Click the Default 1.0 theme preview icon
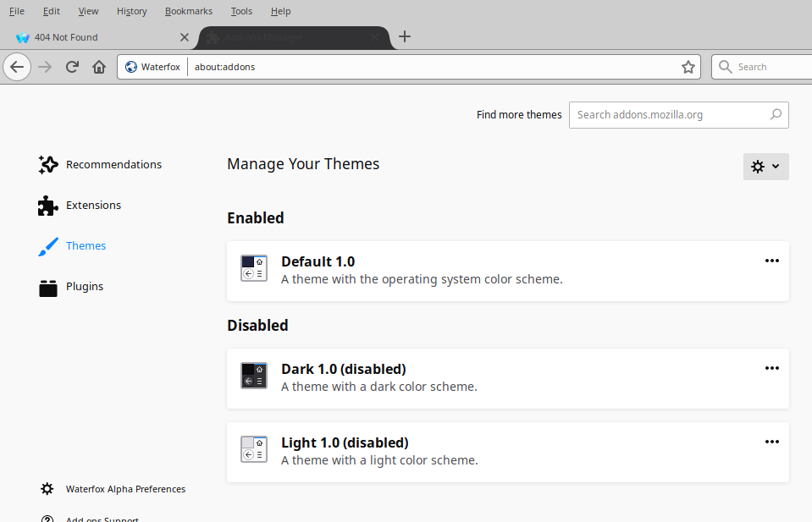The image size is (812, 522). 254,268
